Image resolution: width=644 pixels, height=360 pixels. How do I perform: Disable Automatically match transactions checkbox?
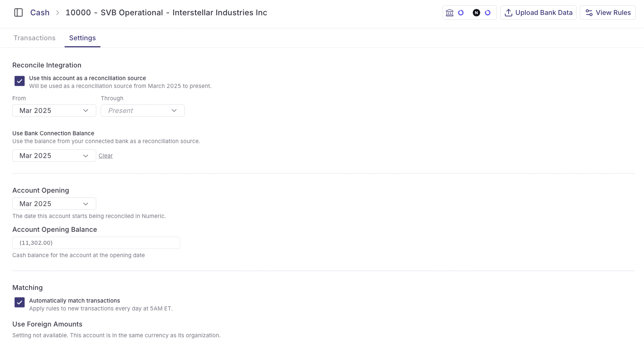point(19,302)
